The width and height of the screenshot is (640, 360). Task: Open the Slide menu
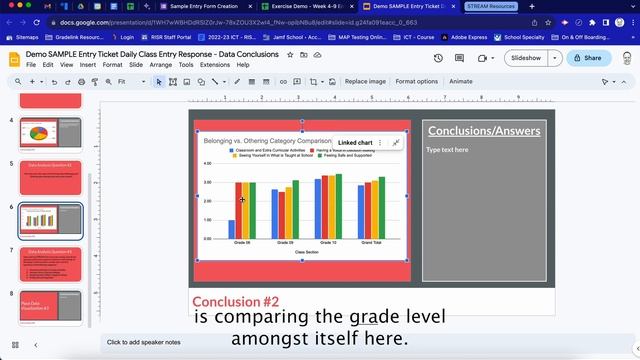click(136, 65)
